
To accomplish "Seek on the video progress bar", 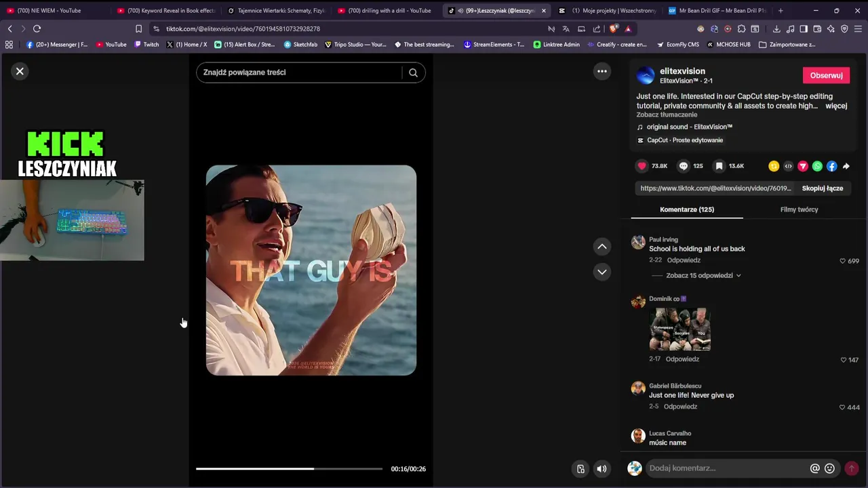I will [x=289, y=468].
